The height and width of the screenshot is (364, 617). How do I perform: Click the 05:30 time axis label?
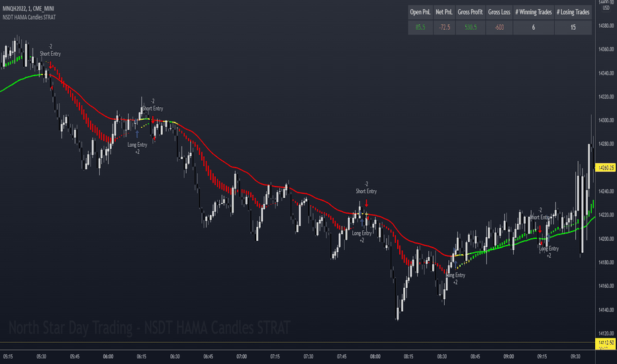pos(41,357)
